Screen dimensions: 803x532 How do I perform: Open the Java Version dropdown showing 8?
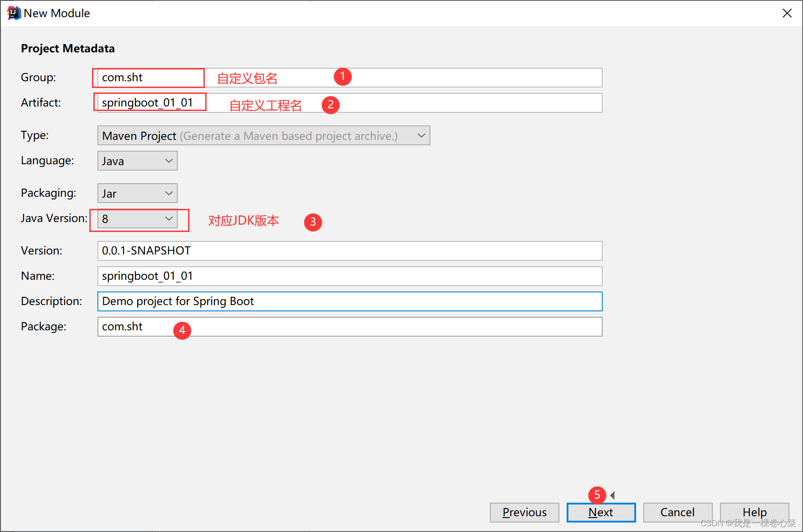tap(137, 219)
